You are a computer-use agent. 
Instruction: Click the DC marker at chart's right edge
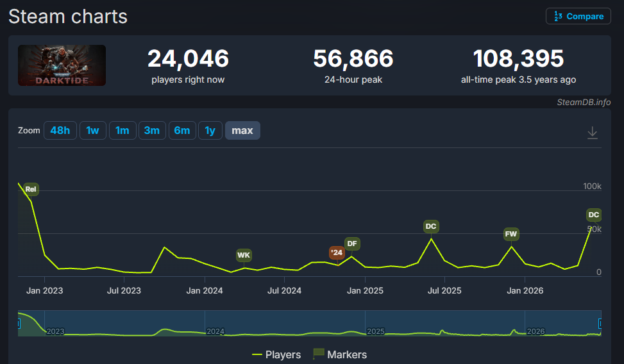pyautogui.click(x=594, y=215)
